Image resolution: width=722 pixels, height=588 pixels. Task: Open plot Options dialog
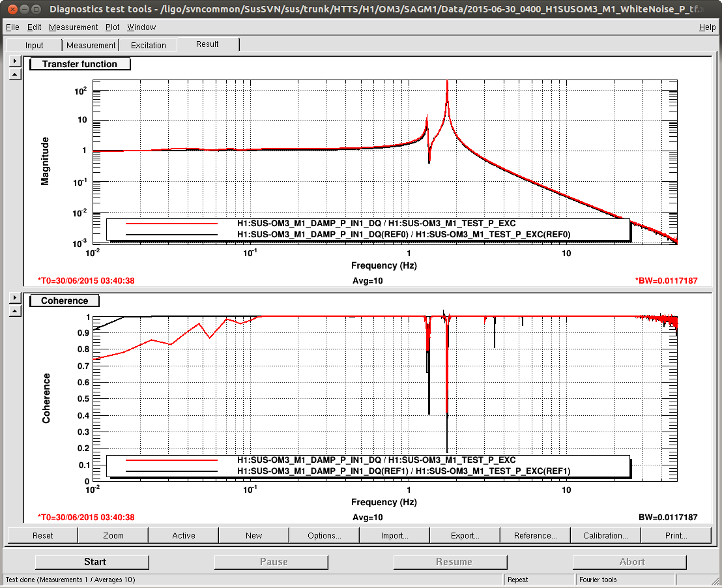pos(324,535)
